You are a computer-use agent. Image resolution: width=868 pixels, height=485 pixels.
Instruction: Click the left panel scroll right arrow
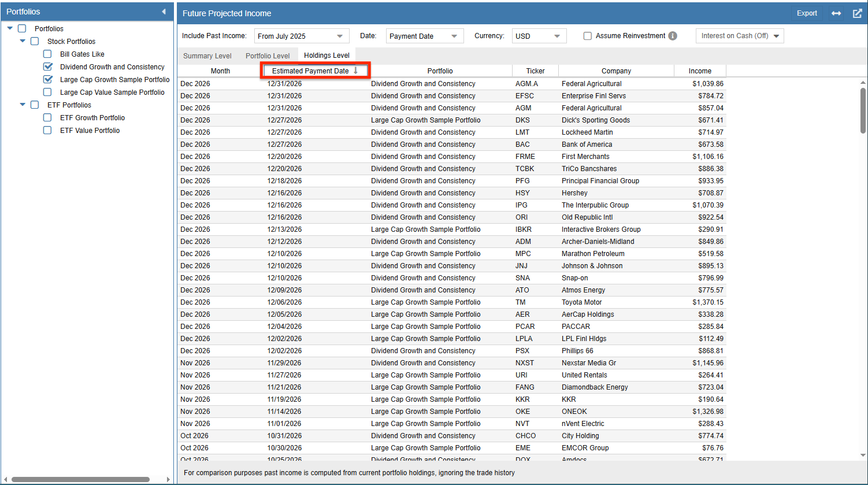pyautogui.click(x=169, y=479)
